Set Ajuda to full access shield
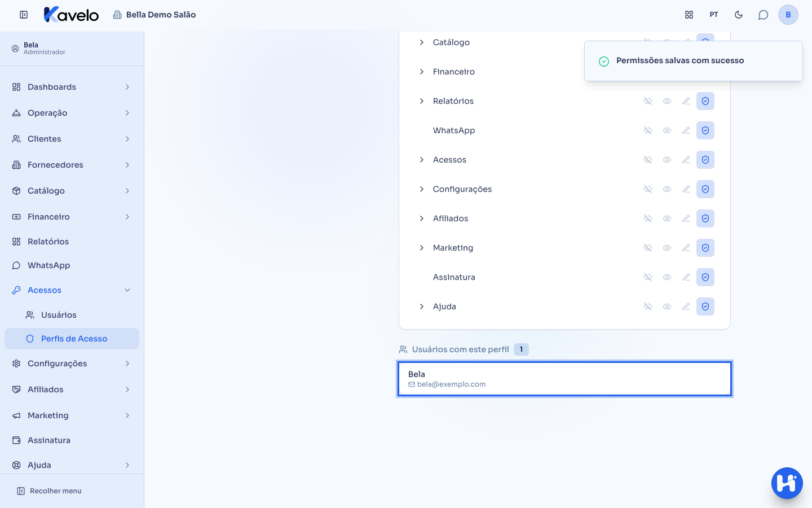 pyautogui.click(x=705, y=306)
